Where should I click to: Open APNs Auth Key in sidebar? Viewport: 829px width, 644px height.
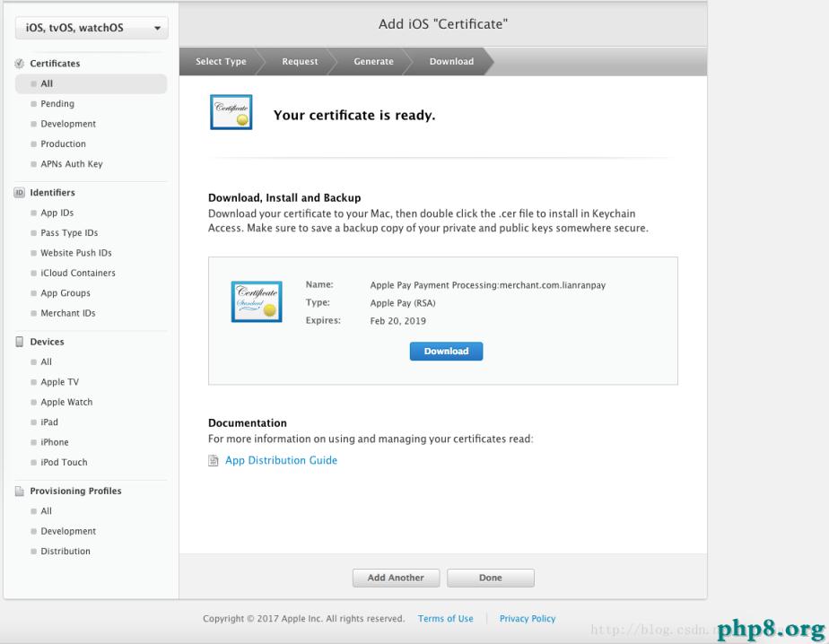point(72,164)
